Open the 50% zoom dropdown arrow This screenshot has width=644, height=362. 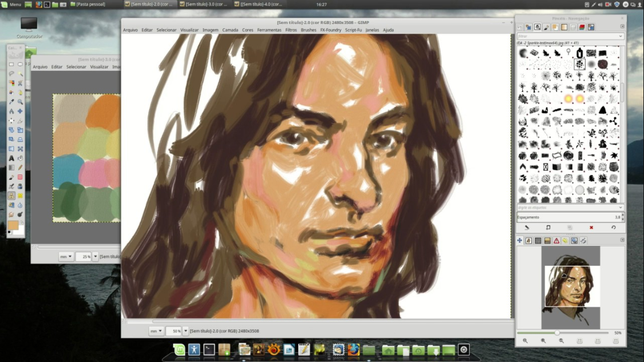185,331
